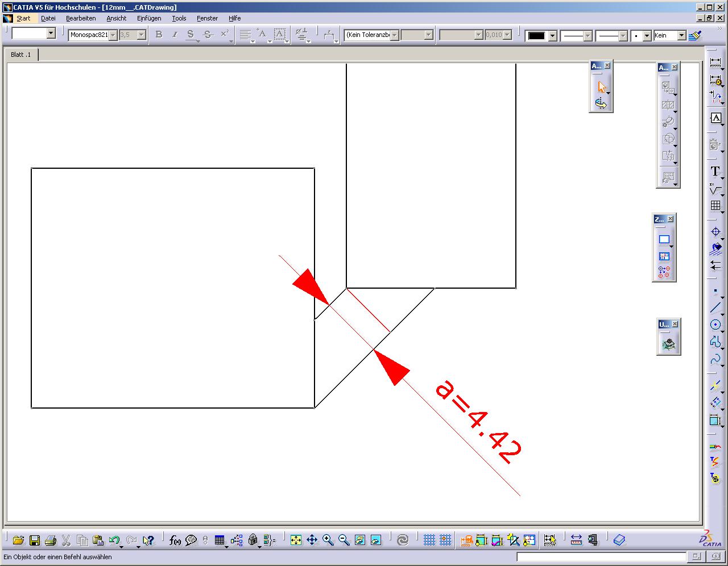Click the Center line crosshair tool

715,231
